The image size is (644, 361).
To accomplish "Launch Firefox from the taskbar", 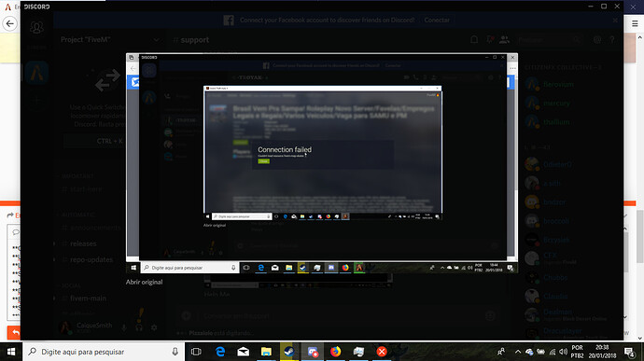I will 336,352.
